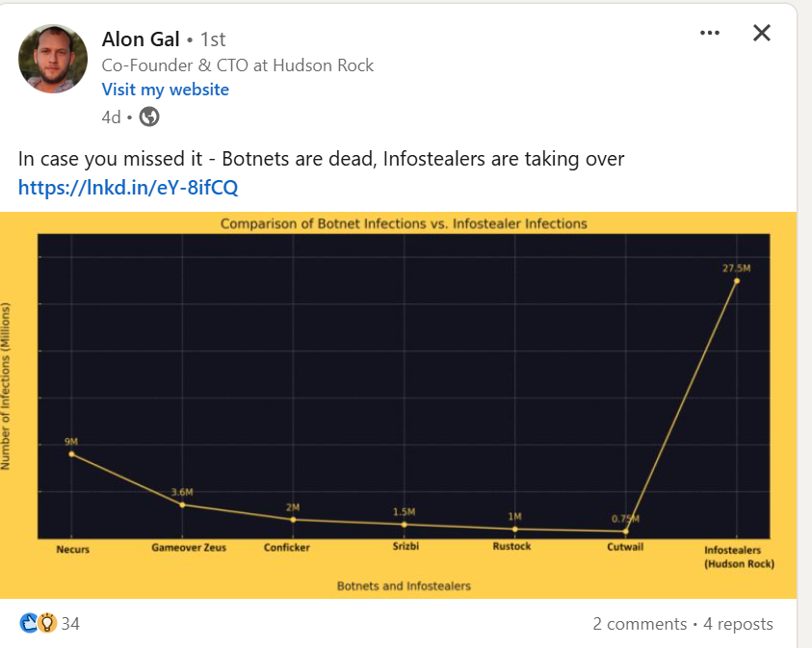The height and width of the screenshot is (648, 812).
Task: Click the like reaction icon
Action: [x=28, y=624]
